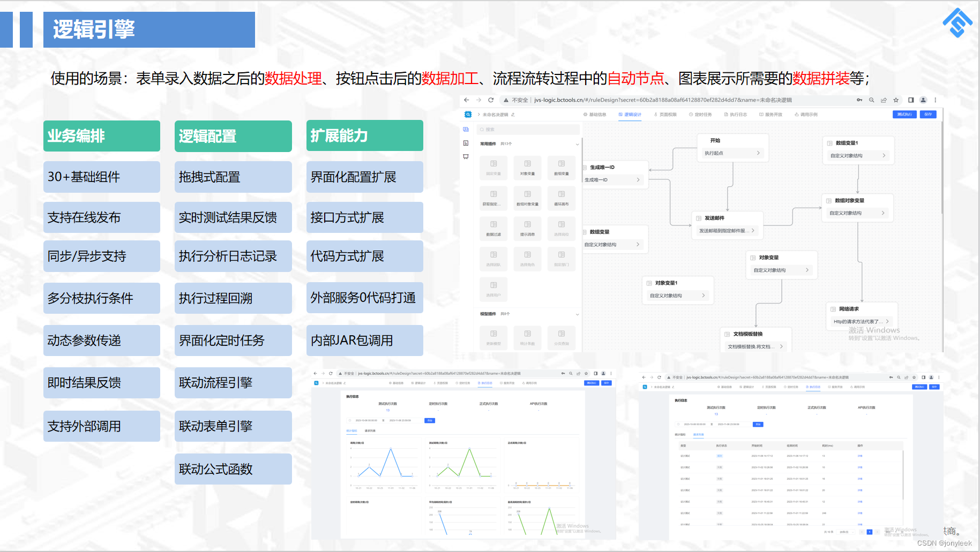Viewport: 980px width, 552px height.
Task: Pick the 分页查询 model plugin tile
Action: coord(561,338)
